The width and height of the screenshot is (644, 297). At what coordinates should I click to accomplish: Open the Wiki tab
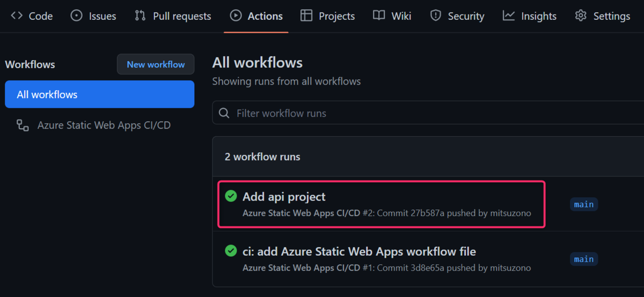click(x=392, y=16)
